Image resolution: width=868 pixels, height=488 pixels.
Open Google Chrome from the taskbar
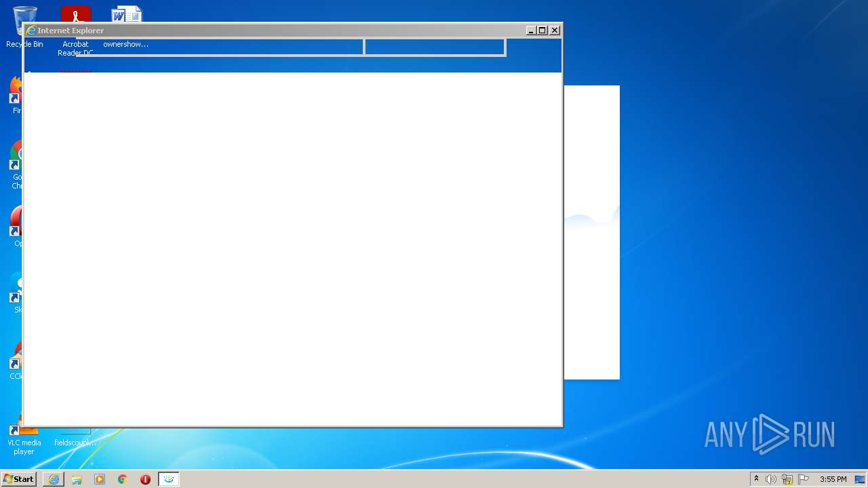123,479
